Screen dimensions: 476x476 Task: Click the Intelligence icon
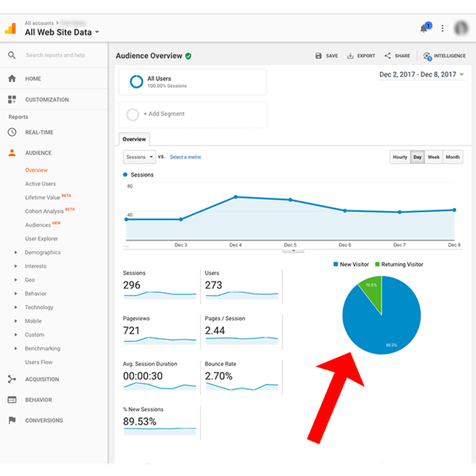click(x=427, y=56)
